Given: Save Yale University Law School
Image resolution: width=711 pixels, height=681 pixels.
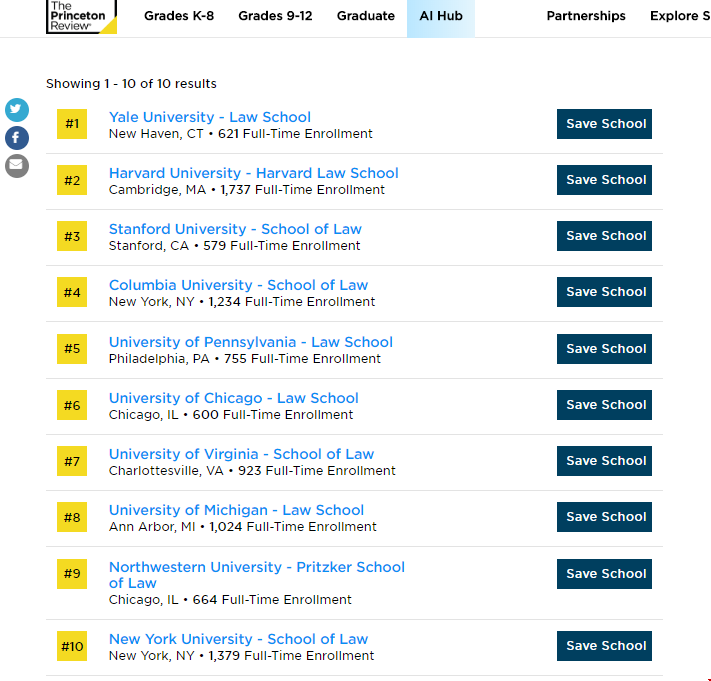Looking at the screenshot, I should (x=604, y=124).
